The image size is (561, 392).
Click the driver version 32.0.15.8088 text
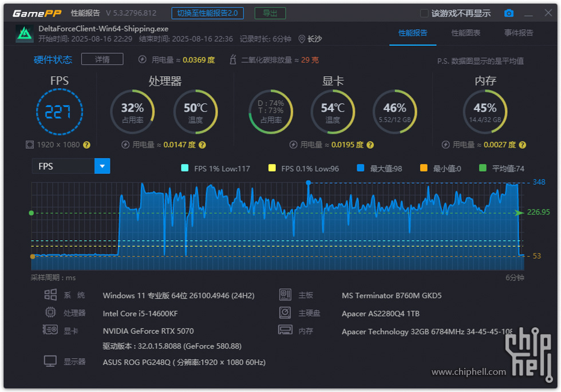[172, 346]
